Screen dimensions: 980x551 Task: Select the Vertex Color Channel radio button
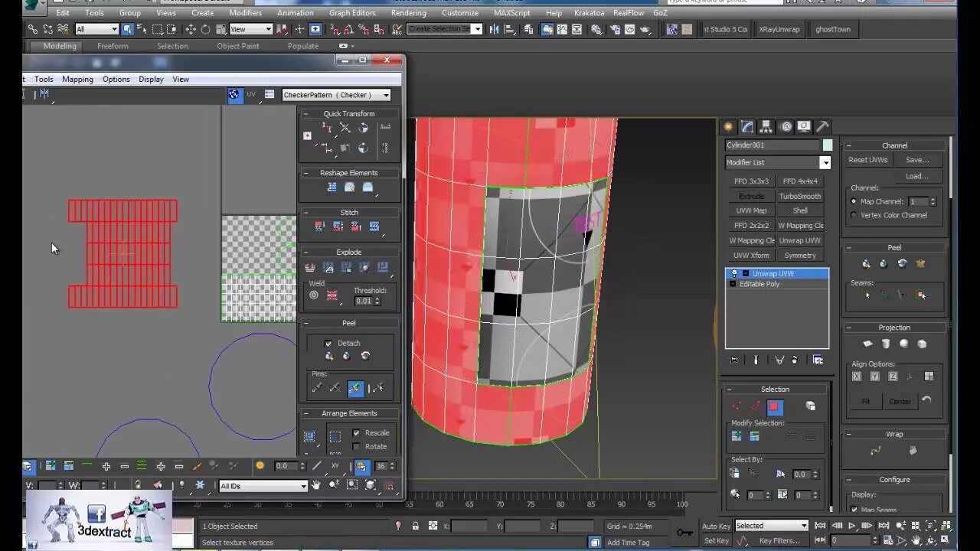click(854, 215)
